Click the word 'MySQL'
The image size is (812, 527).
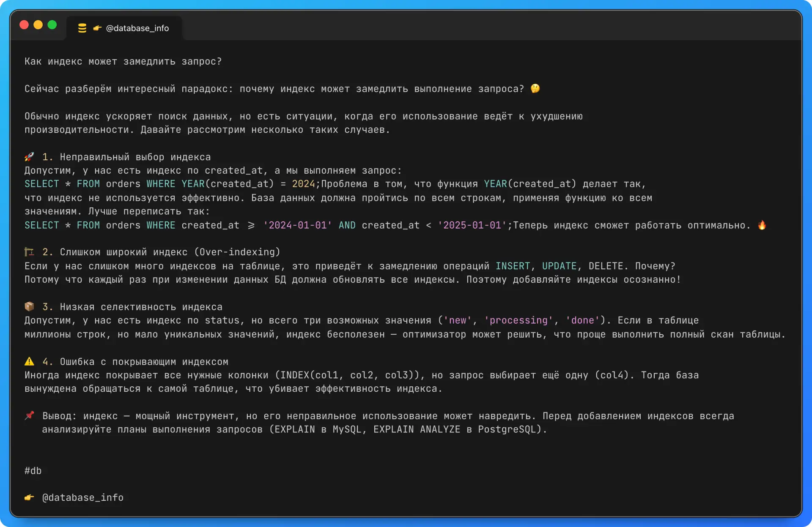[x=347, y=429]
